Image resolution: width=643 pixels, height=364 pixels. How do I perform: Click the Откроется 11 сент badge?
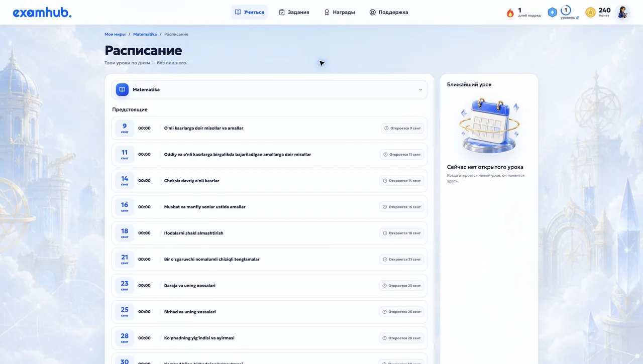tap(401, 154)
